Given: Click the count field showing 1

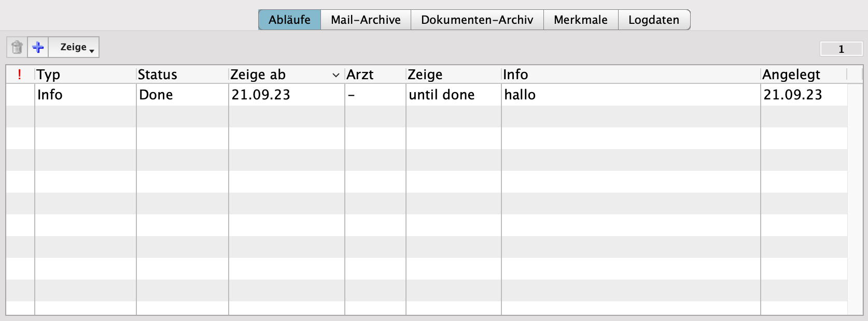Looking at the screenshot, I should [841, 49].
